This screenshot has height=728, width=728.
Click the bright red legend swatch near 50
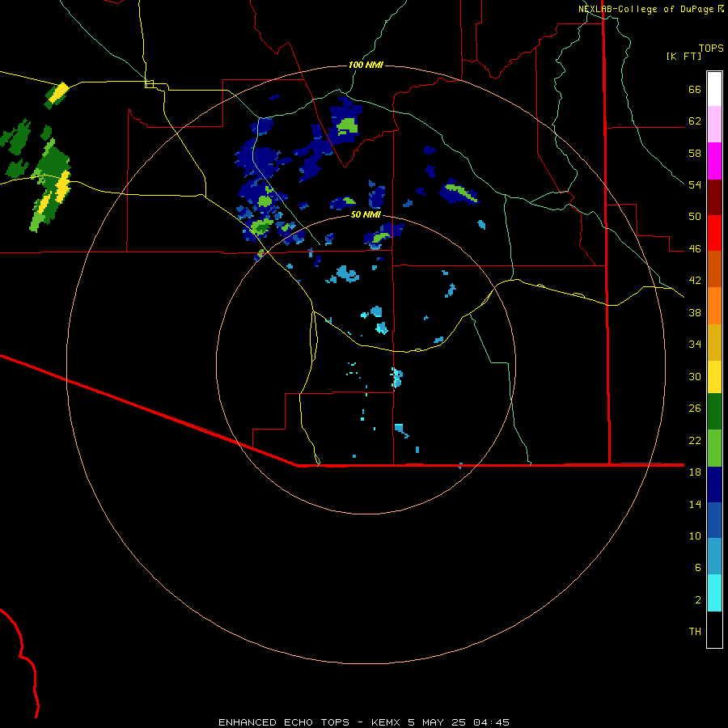[714, 233]
